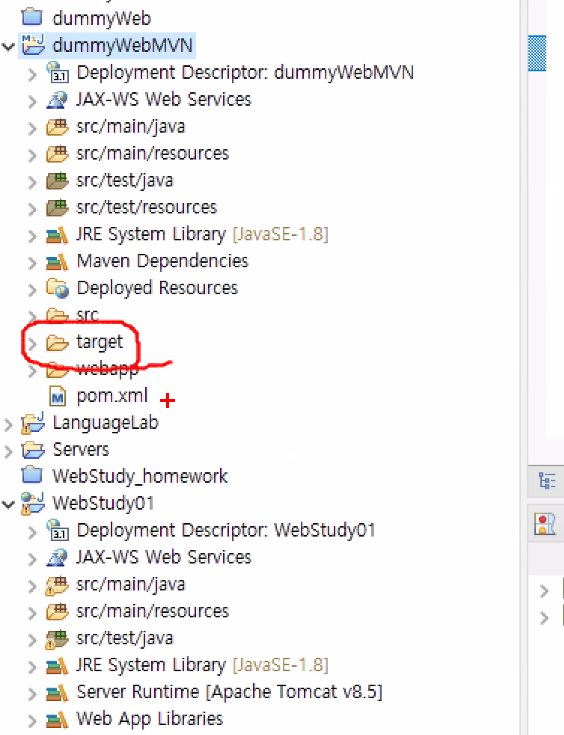Screen dimensions: 564x735
Task: Click the pom.xml Maven file icon
Action: pyautogui.click(x=57, y=397)
